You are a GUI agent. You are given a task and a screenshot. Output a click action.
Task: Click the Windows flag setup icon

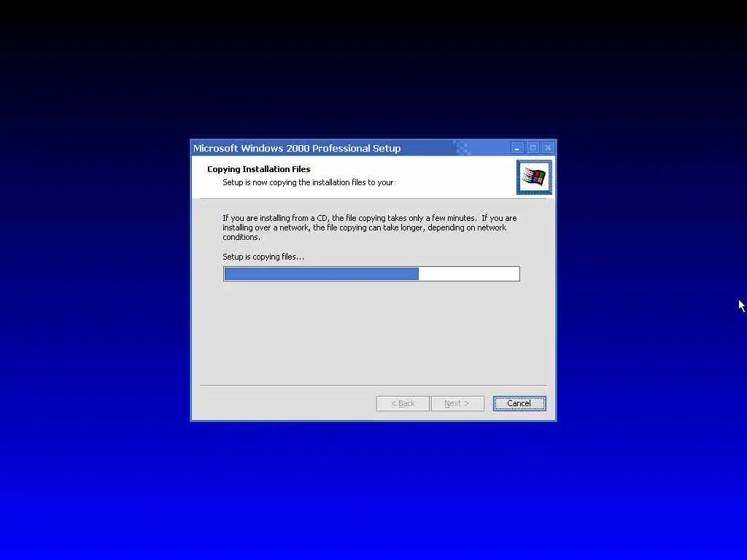pyautogui.click(x=534, y=177)
